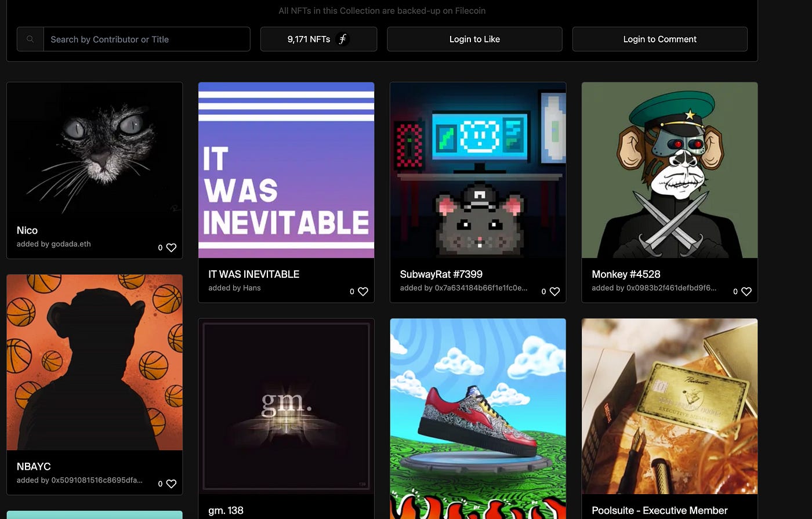The image size is (812, 519).
Task: Open the gm. 138 artwork thumbnail
Action: (286, 406)
